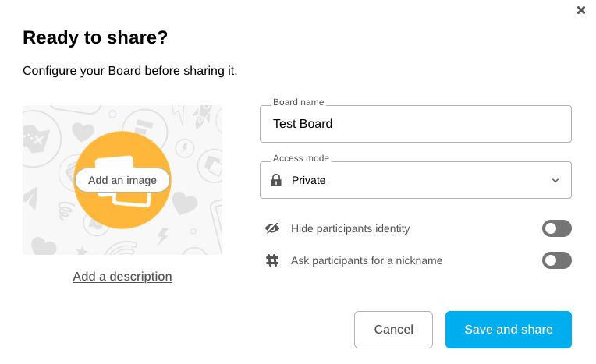Viewport: 596px width, 364px height.
Task: Click the Hide participants identity label
Action: tap(350, 228)
